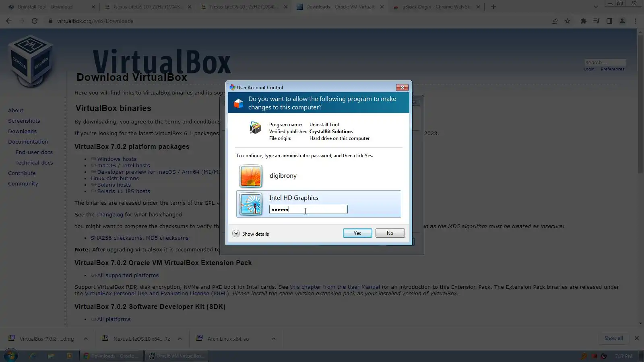Open Windows Explorer from the taskbar

[x=51, y=356]
